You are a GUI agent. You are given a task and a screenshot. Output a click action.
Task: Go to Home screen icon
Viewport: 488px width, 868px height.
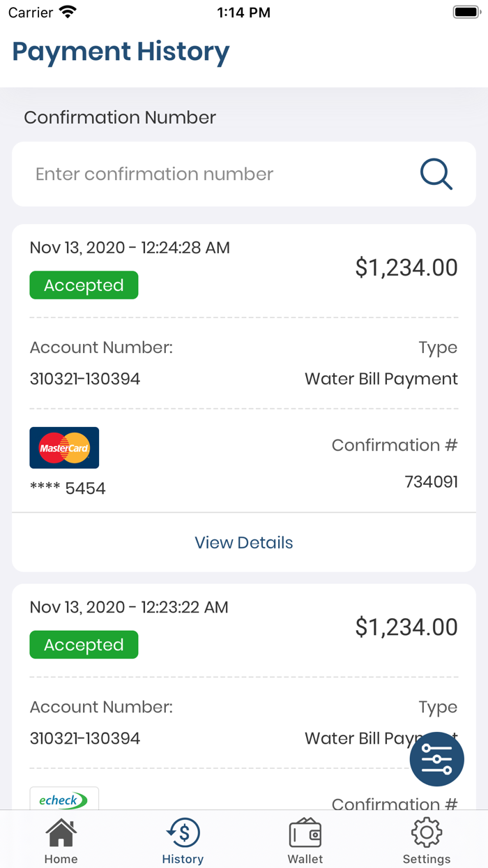coord(61,832)
